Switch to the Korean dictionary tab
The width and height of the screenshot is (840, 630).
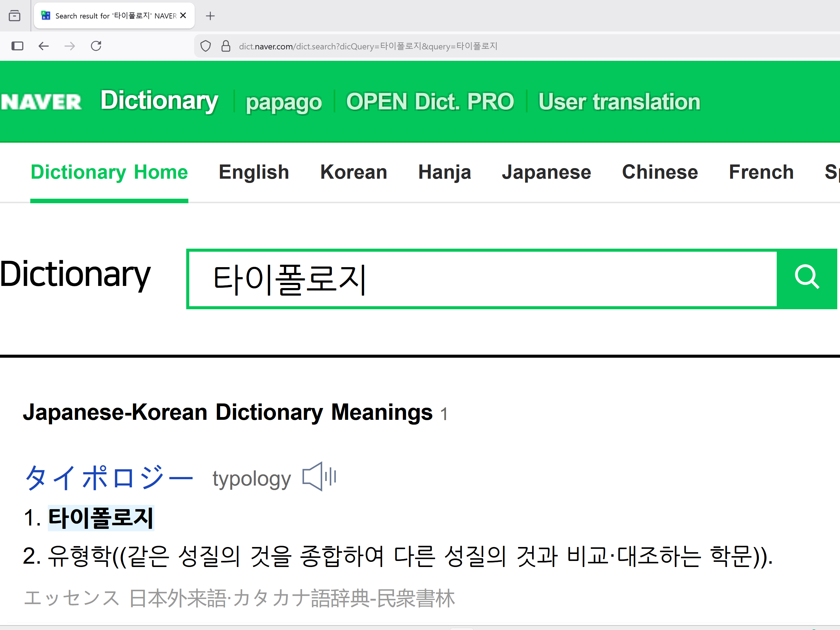pyautogui.click(x=353, y=172)
